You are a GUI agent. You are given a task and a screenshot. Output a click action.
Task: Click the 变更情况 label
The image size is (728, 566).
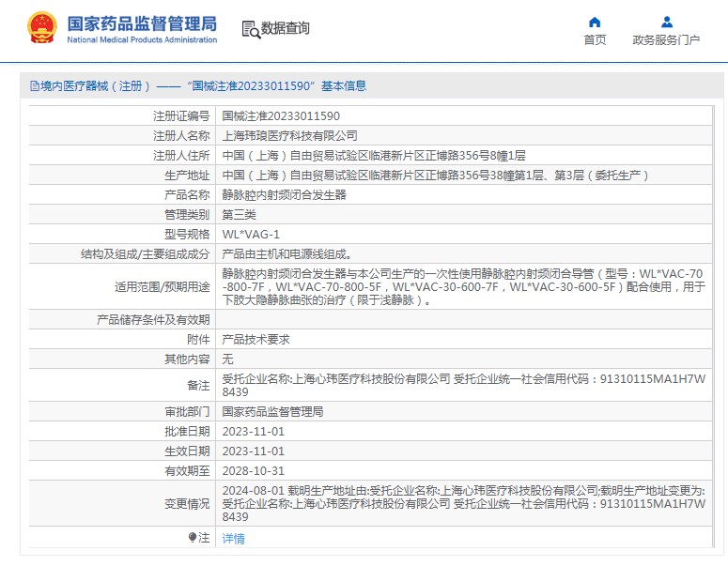pyautogui.click(x=187, y=503)
